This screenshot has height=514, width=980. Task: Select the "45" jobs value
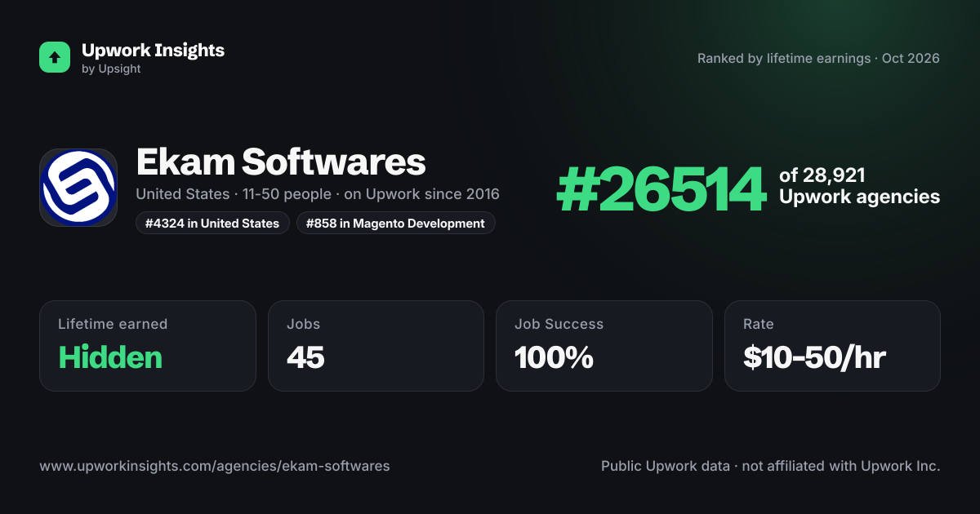(305, 357)
